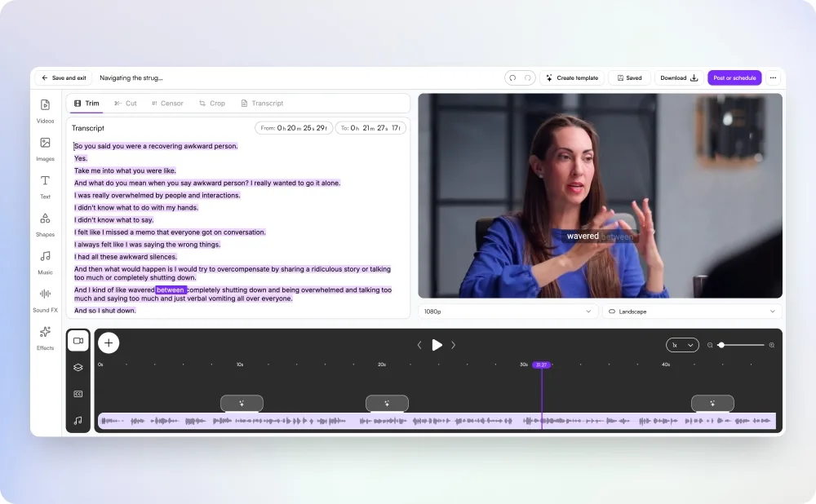Edit the To timestamp field

coord(370,128)
